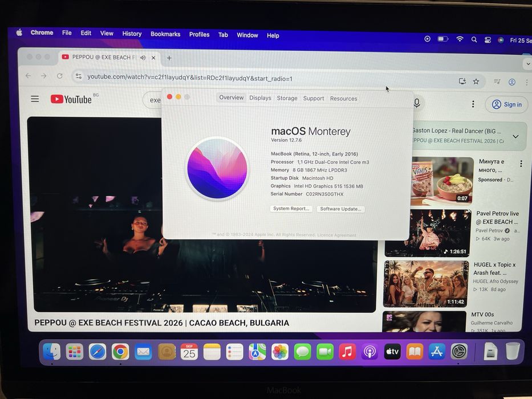The width and height of the screenshot is (532, 399).
Task: Open FaceTime from the Dock
Action: coord(325,352)
